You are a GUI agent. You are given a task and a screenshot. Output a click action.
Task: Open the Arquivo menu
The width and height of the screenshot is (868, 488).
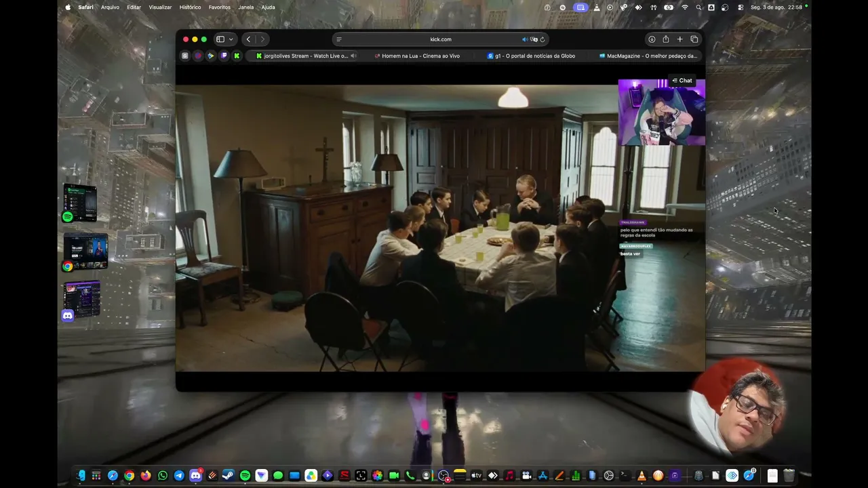pyautogui.click(x=110, y=7)
